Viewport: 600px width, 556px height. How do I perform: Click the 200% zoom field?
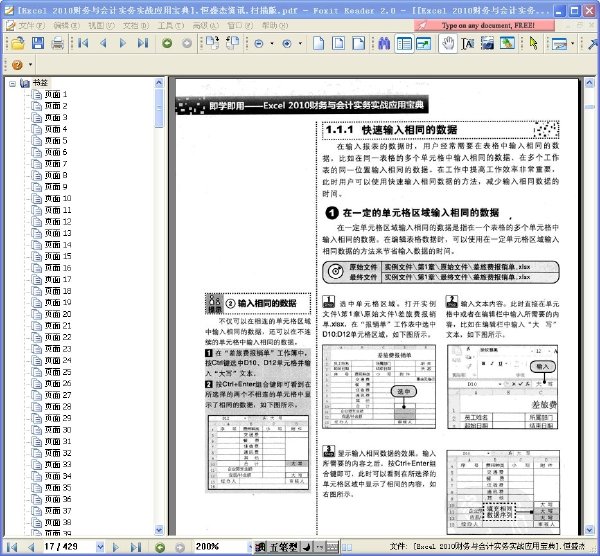point(220,547)
